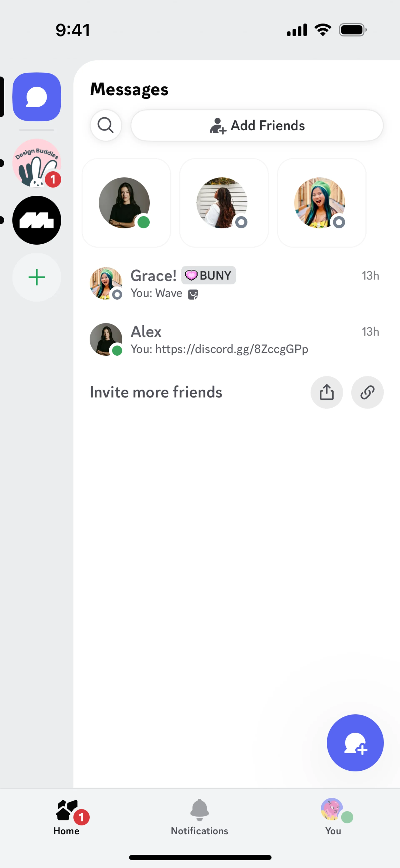The height and width of the screenshot is (868, 400).
Task: Tap the Invite more friends label
Action: (x=156, y=392)
